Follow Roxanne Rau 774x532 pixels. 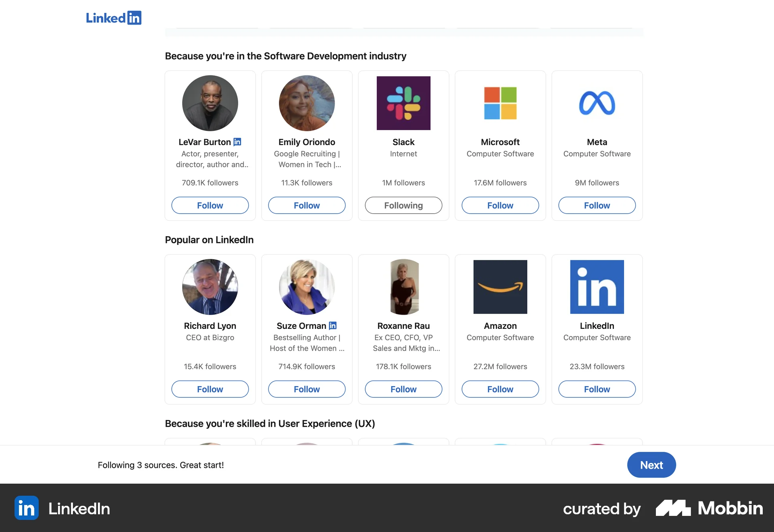pyautogui.click(x=404, y=389)
